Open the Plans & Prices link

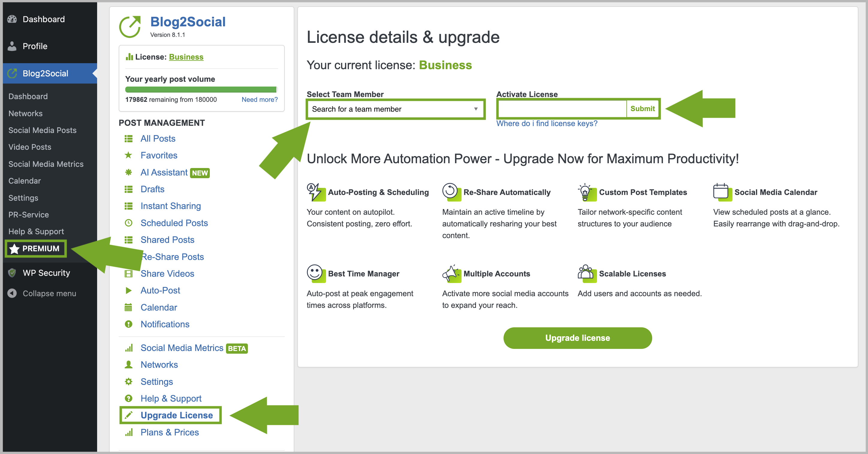[x=170, y=432]
